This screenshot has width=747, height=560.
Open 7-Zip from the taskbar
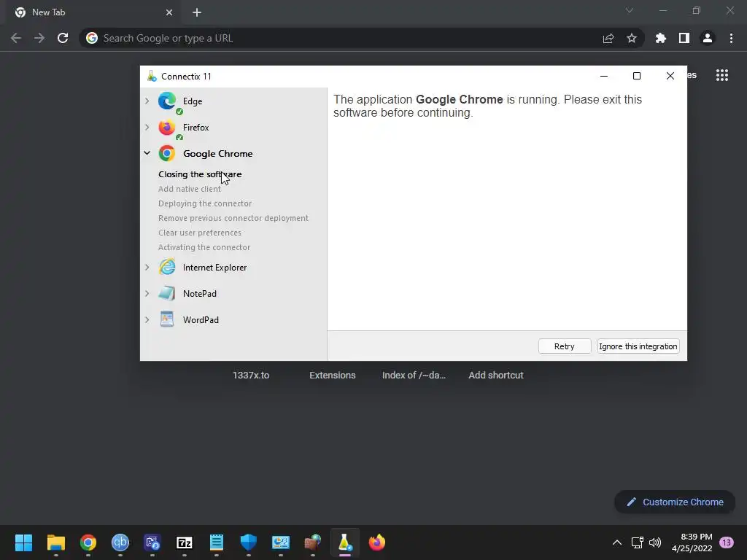point(185,542)
